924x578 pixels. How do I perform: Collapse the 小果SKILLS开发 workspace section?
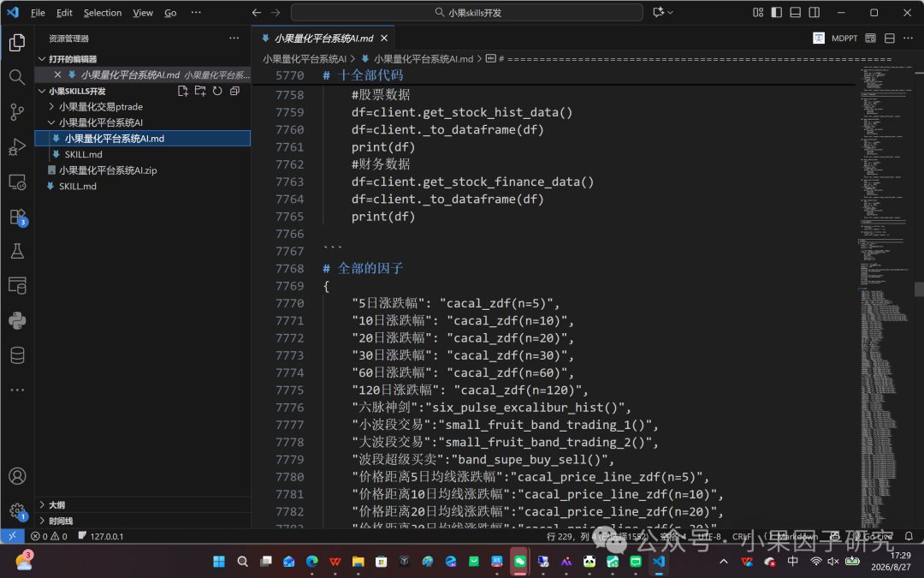tap(42, 91)
